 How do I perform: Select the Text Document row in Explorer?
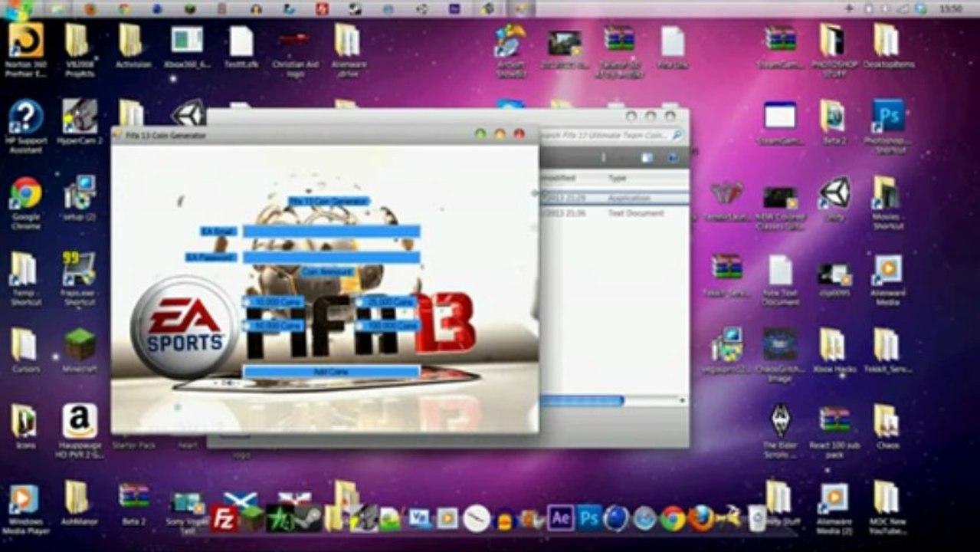pos(613,213)
